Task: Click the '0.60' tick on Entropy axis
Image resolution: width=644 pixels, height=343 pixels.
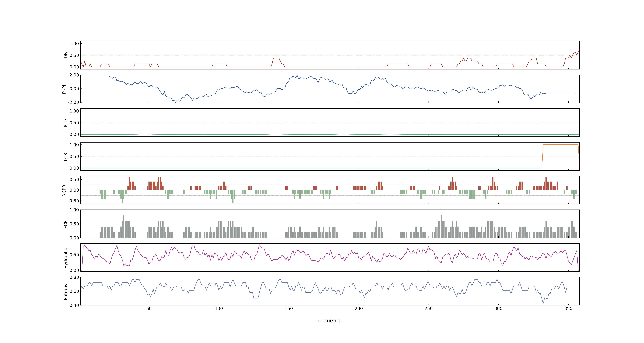Action: click(74, 291)
